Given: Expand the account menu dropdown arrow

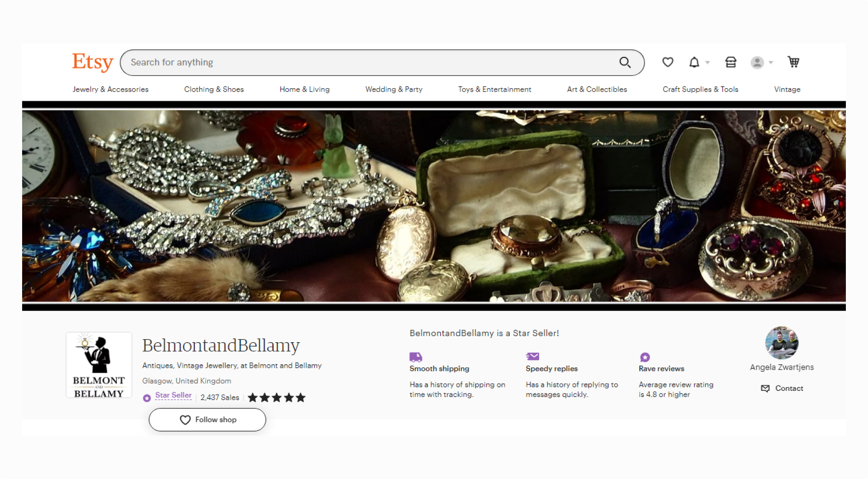Looking at the screenshot, I should (x=771, y=63).
